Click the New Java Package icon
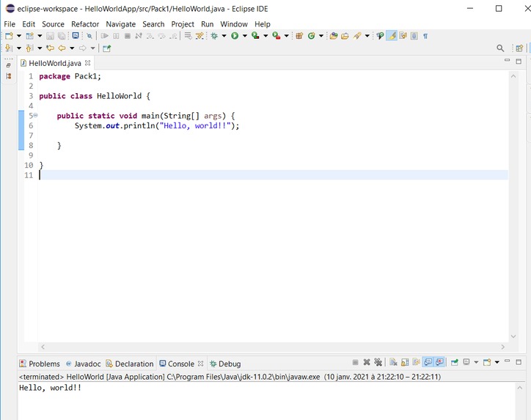Screen dimensions: 531x420 pos(299,36)
